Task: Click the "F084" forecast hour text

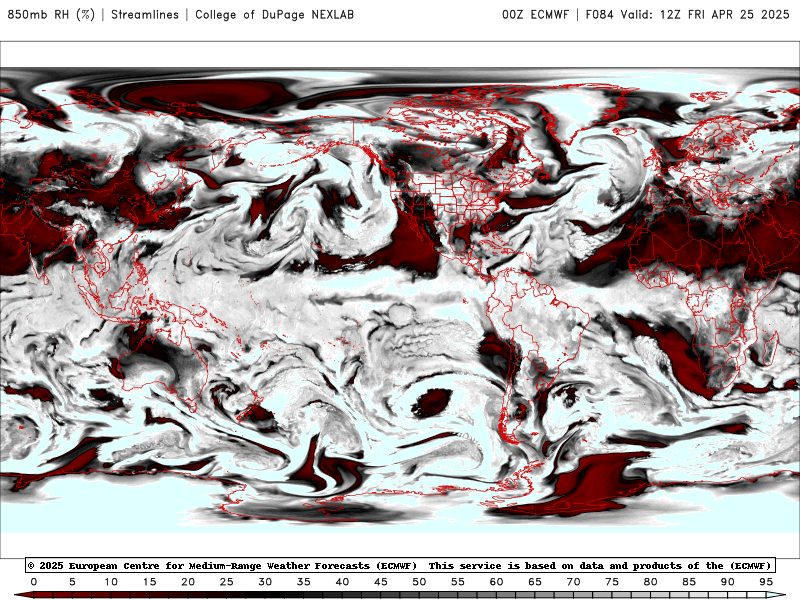Action: 599,14
